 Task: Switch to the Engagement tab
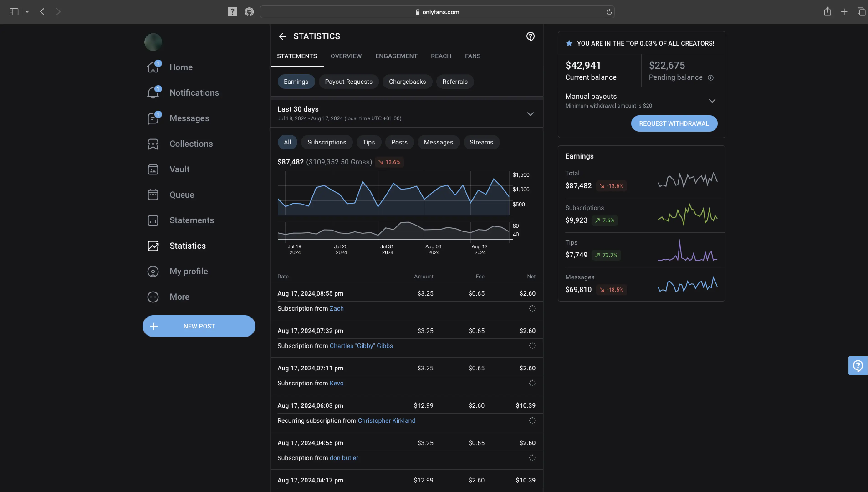click(396, 56)
